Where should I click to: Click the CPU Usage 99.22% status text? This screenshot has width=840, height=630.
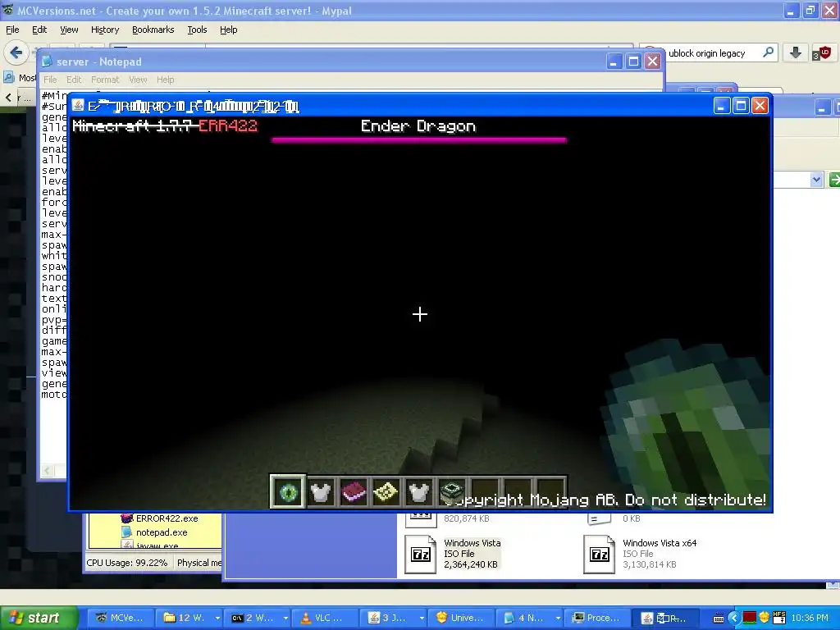pyautogui.click(x=127, y=563)
